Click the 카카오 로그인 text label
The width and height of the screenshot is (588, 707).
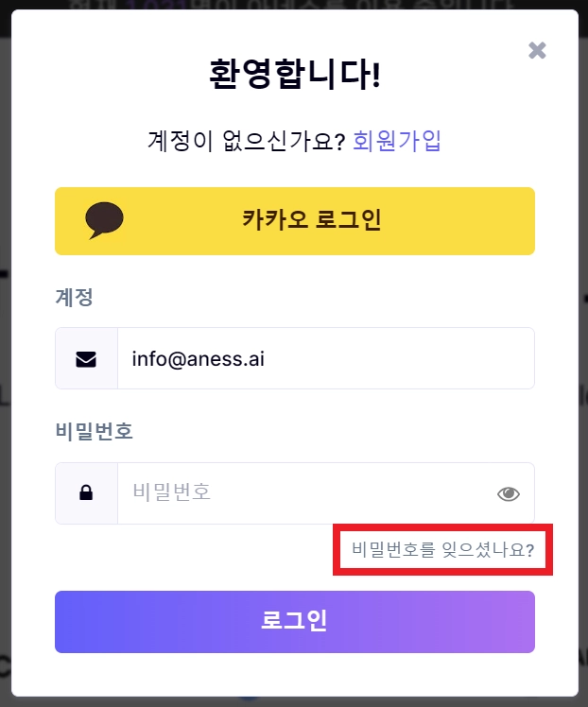[311, 220]
